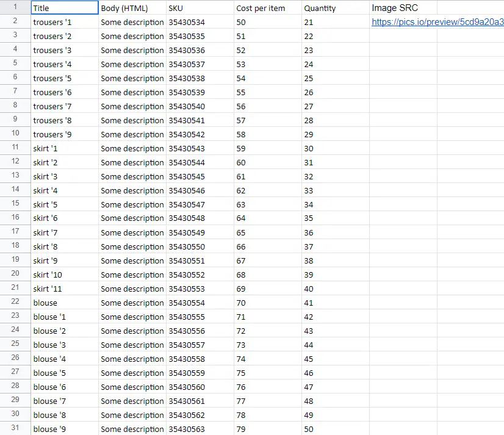Select row number 8 header

pos(15,105)
